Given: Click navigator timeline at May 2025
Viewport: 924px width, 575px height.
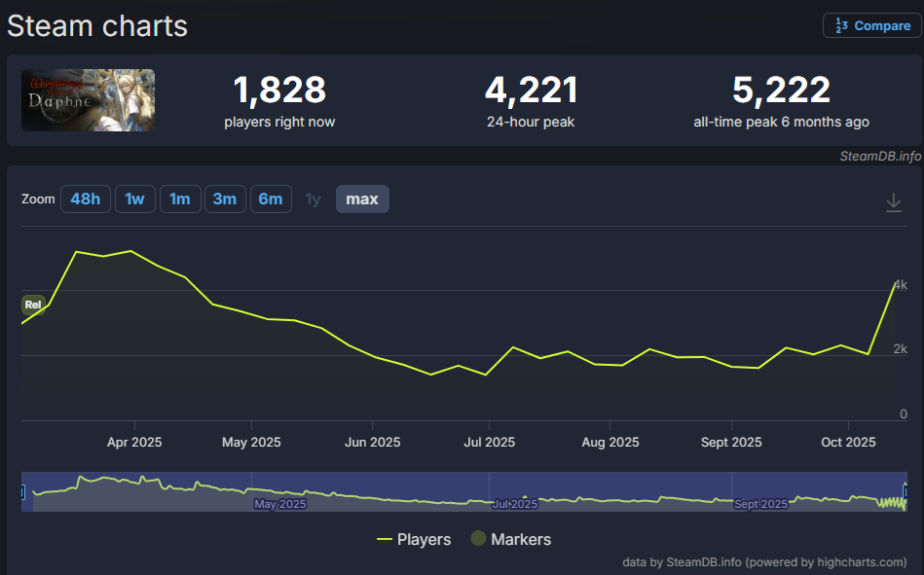Looking at the screenshot, I should pyautogui.click(x=279, y=504).
